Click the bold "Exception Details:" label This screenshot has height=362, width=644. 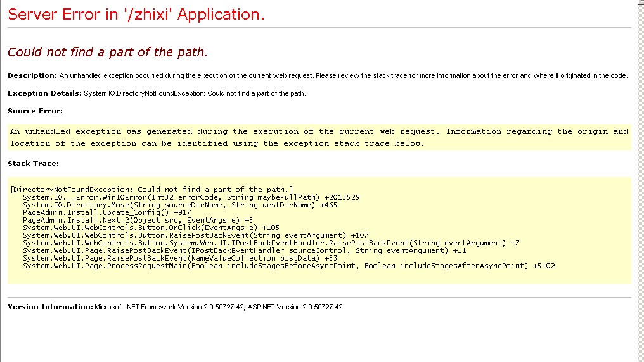(x=44, y=93)
